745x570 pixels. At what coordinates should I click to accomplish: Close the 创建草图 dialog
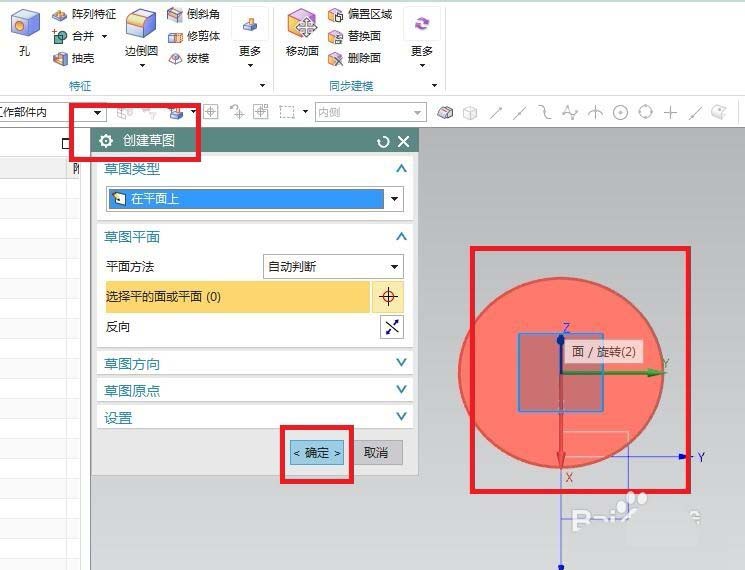tap(403, 142)
